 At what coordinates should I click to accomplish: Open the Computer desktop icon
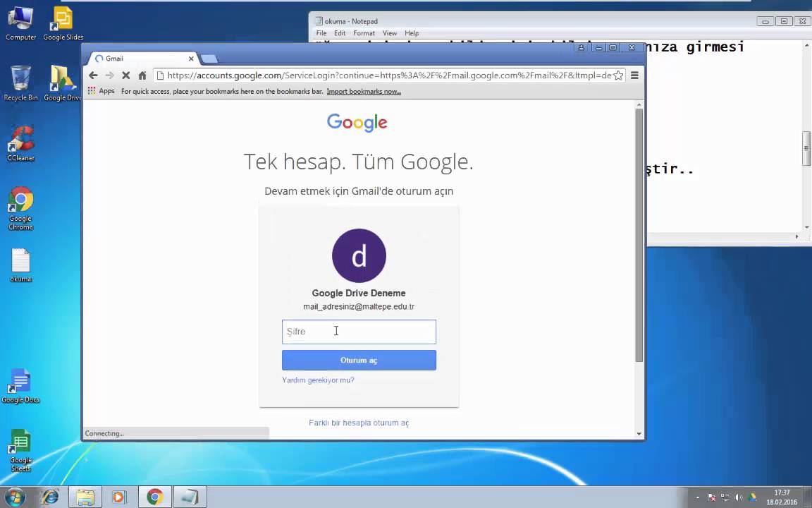click(x=20, y=23)
